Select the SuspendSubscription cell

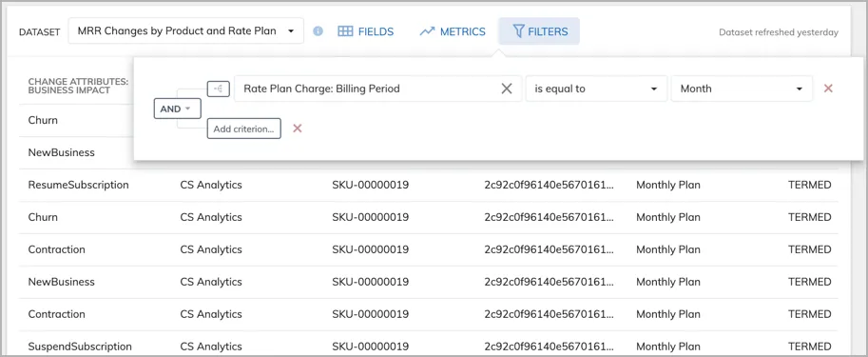coord(80,347)
